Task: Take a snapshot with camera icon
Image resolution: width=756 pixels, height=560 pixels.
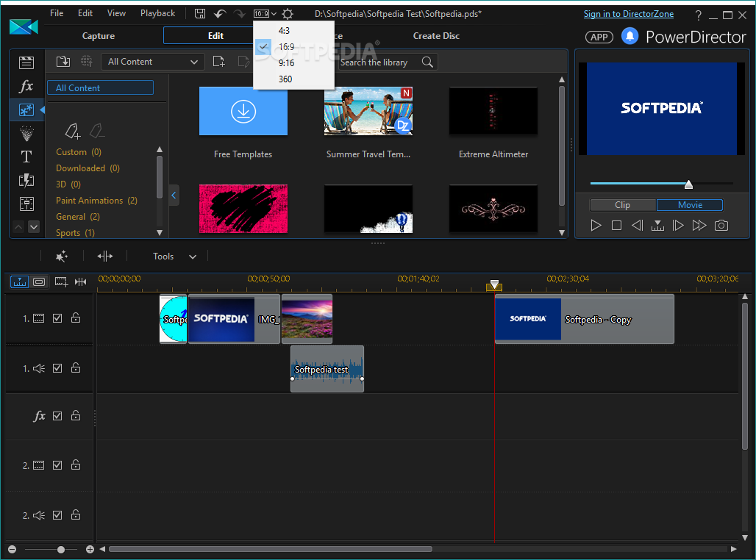Action: point(721,225)
